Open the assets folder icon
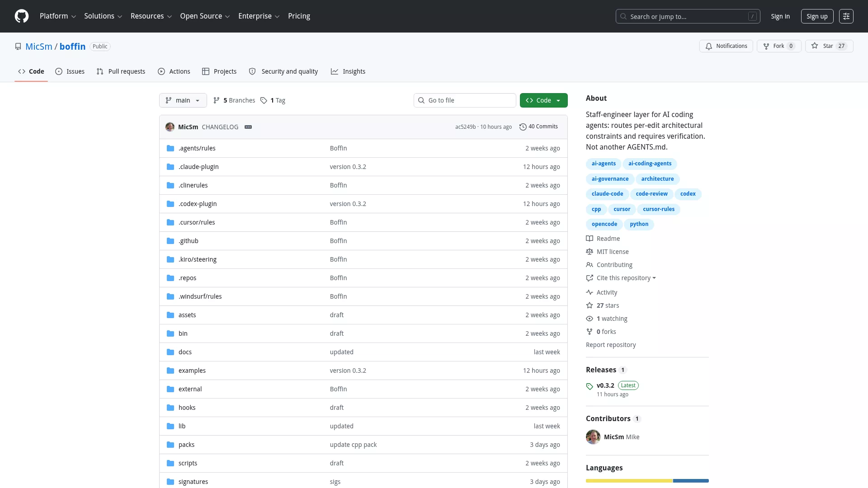This screenshot has width=868, height=488. [170, 315]
